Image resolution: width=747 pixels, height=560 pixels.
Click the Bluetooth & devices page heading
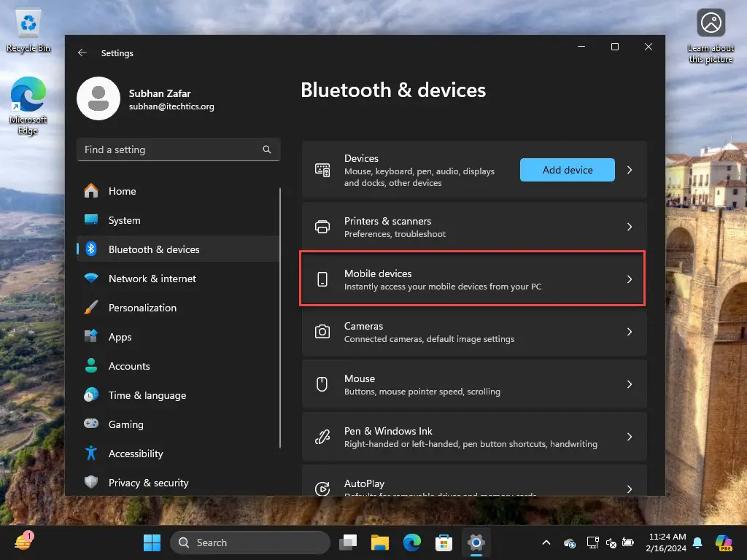pos(393,90)
